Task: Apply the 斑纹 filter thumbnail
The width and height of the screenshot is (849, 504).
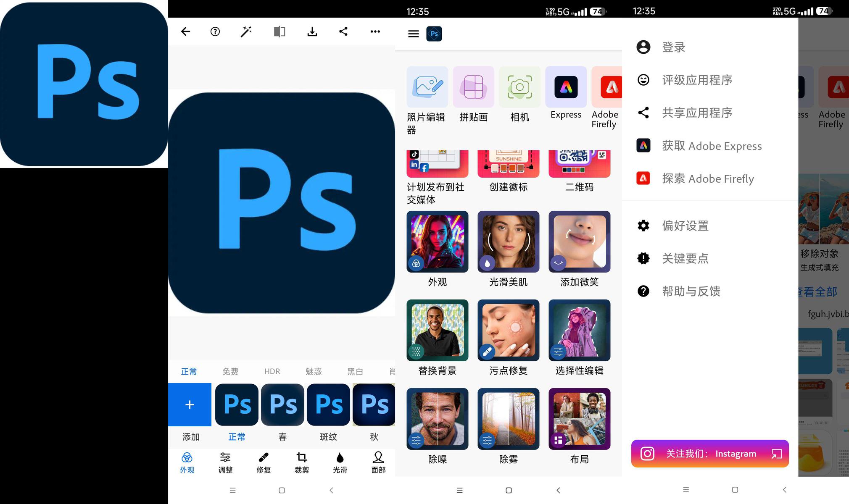Action: (328, 404)
